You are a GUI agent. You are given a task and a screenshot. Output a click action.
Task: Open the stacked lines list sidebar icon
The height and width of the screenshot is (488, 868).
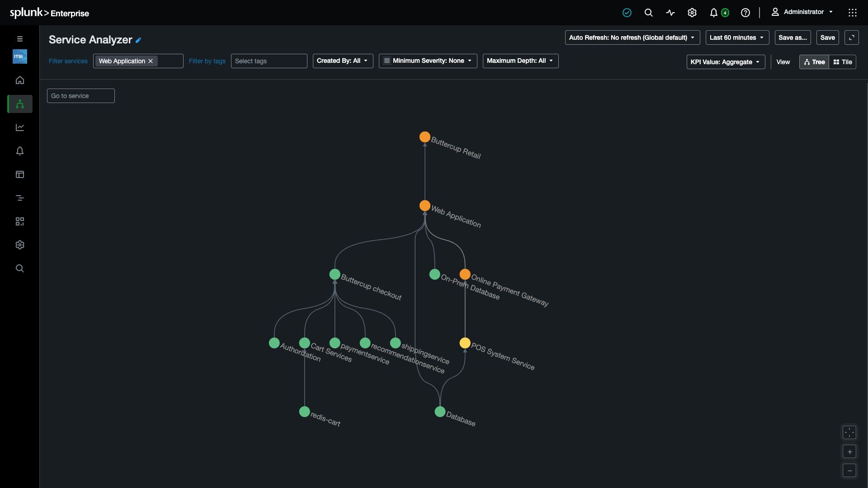[x=19, y=198]
